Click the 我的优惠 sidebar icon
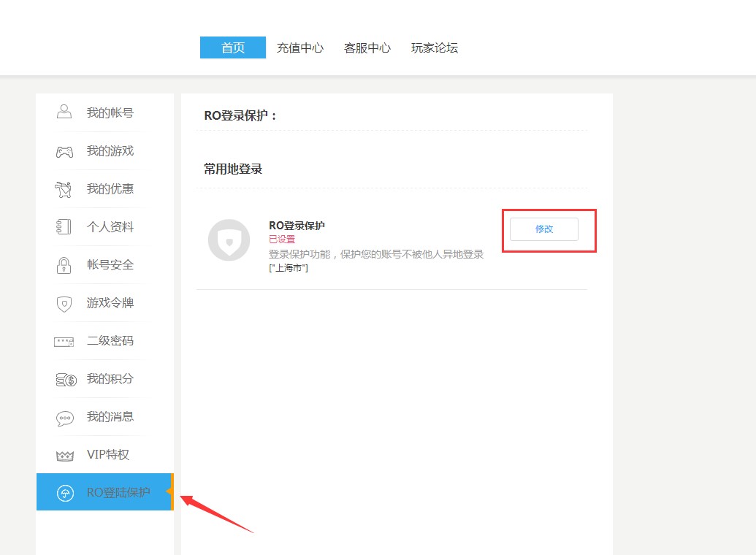 [63, 189]
